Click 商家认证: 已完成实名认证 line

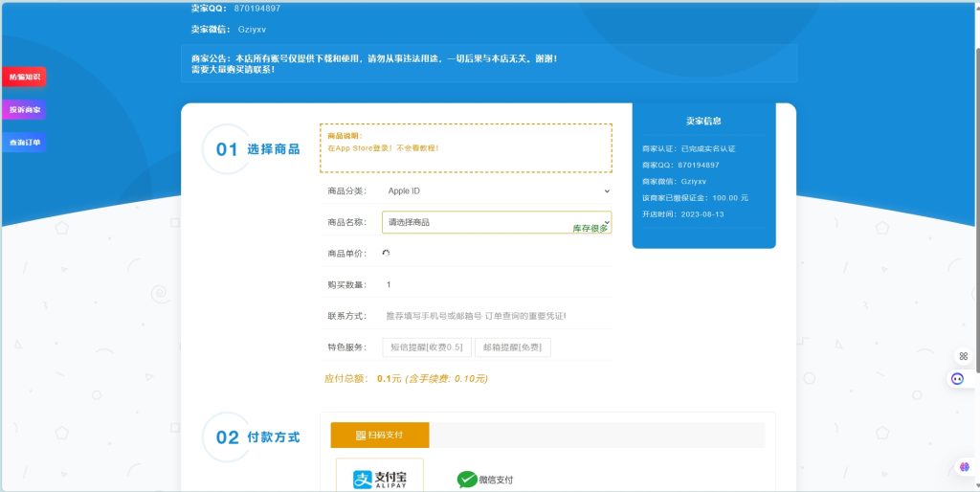coord(689,148)
